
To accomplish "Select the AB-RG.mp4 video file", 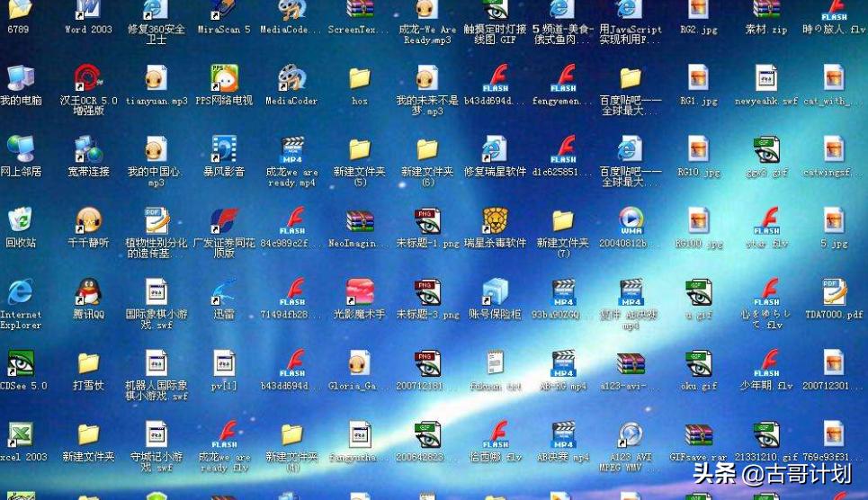I will (563, 363).
